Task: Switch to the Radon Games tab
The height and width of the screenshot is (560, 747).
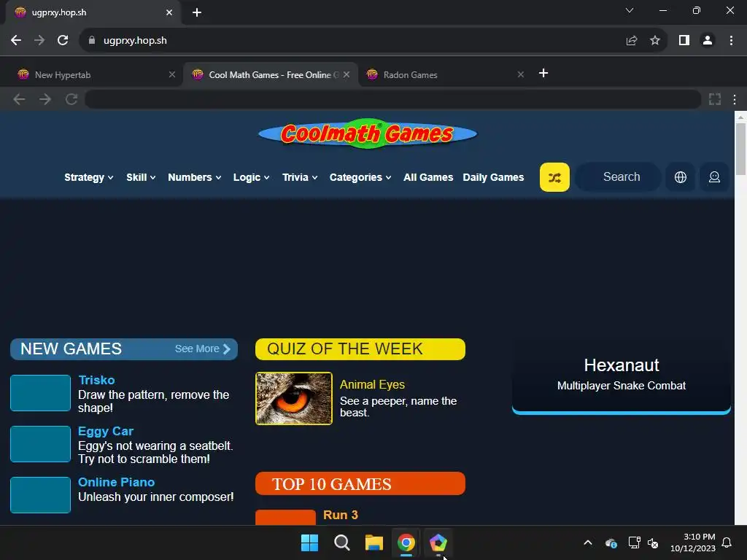Action: (443, 75)
